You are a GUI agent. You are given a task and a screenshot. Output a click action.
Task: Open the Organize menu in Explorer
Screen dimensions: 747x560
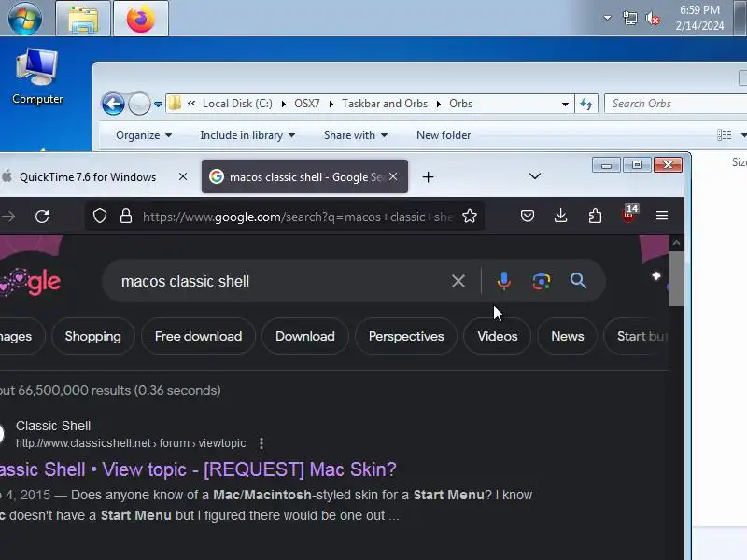coord(144,135)
